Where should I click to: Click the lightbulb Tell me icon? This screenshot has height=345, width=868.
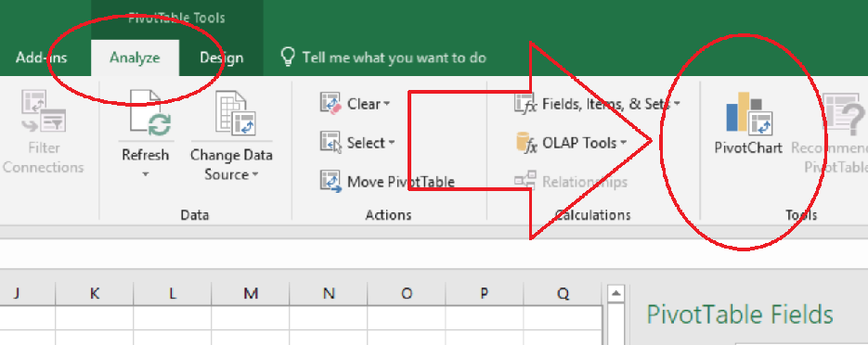coord(287,57)
